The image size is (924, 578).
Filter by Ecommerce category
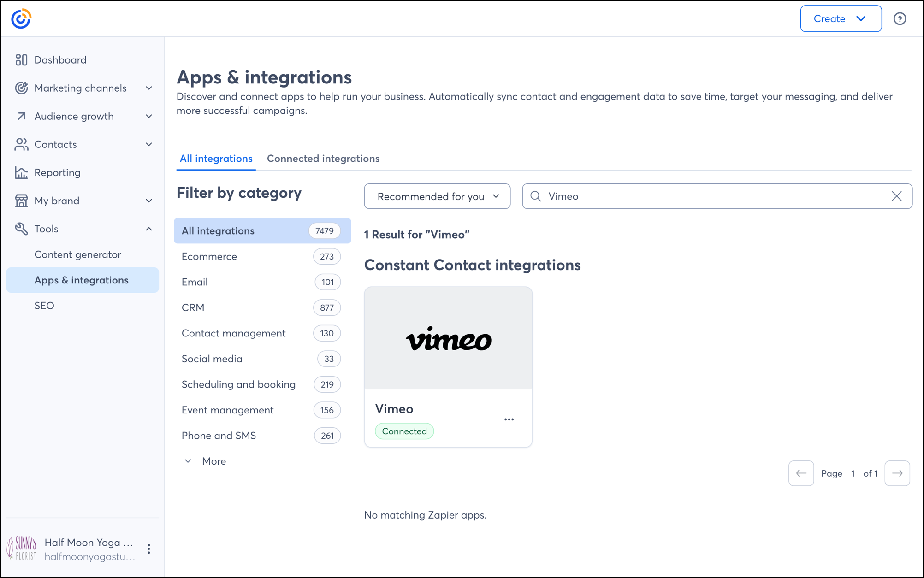(262, 256)
